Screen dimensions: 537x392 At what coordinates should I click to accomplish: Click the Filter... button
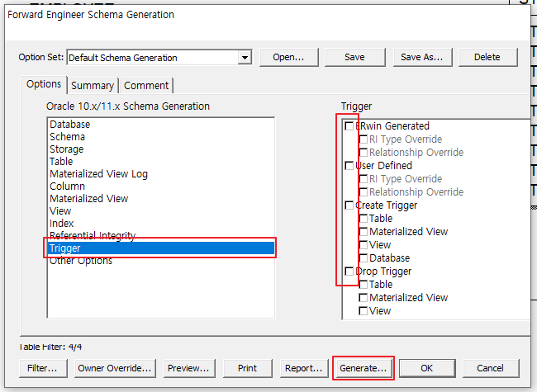(43, 368)
